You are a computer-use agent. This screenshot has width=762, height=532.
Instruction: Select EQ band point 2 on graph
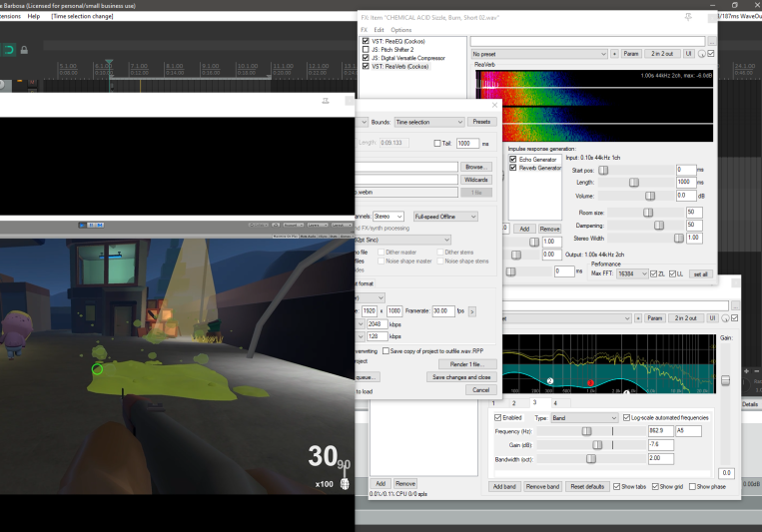click(x=549, y=381)
